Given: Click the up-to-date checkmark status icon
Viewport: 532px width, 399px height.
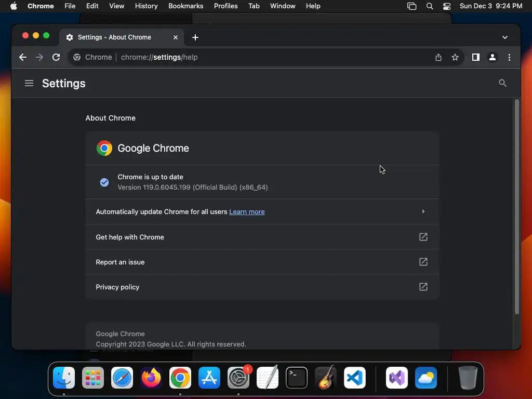Looking at the screenshot, I should click(x=104, y=182).
